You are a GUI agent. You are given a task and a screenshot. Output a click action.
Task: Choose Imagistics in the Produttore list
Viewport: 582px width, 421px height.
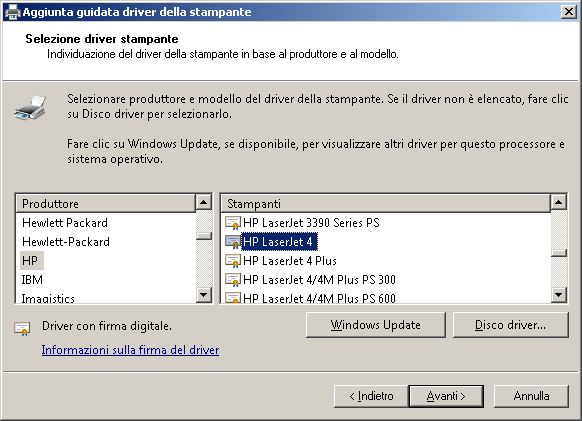(48, 298)
